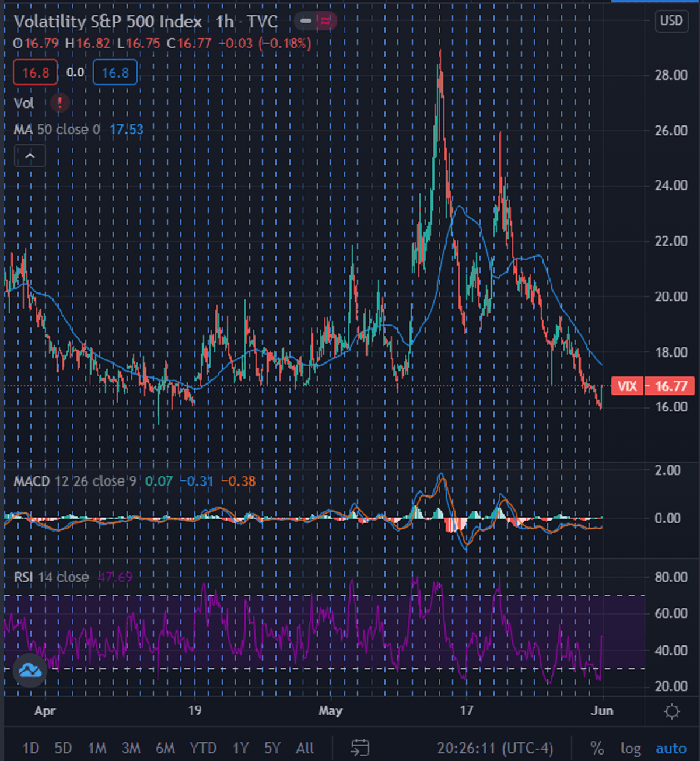The height and width of the screenshot is (761, 700).
Task: Click the gray dash icon beside TVC
Action: point(306,22)
